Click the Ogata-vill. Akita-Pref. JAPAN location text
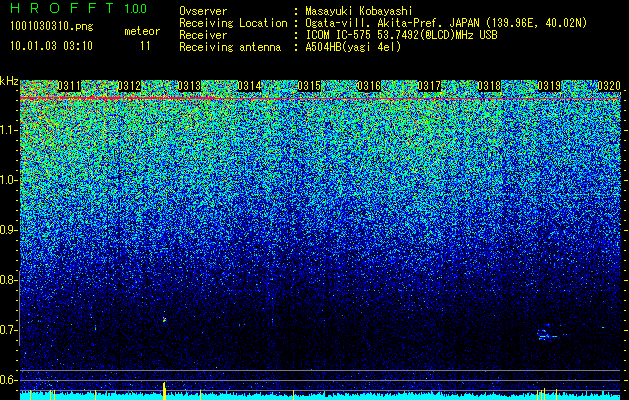 [x=446, y=23]
